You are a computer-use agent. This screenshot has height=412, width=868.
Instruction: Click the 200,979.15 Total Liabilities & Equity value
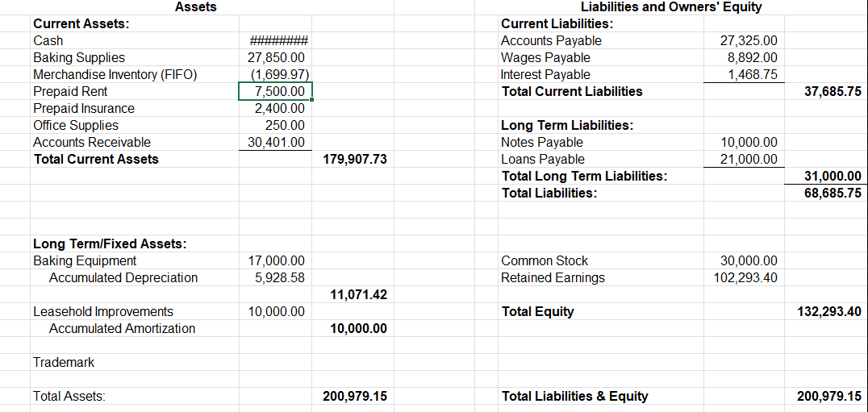pyautogui.click(x=828, y=396)
